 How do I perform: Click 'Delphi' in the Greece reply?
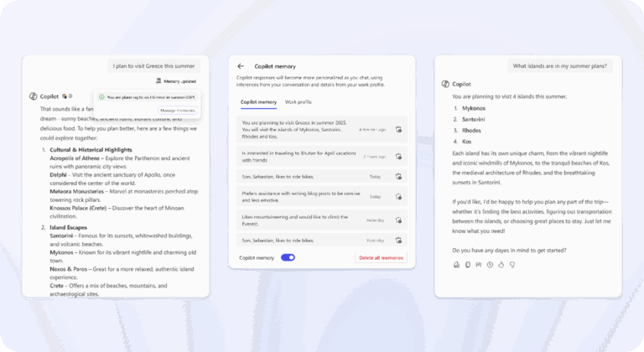point(58,175)
